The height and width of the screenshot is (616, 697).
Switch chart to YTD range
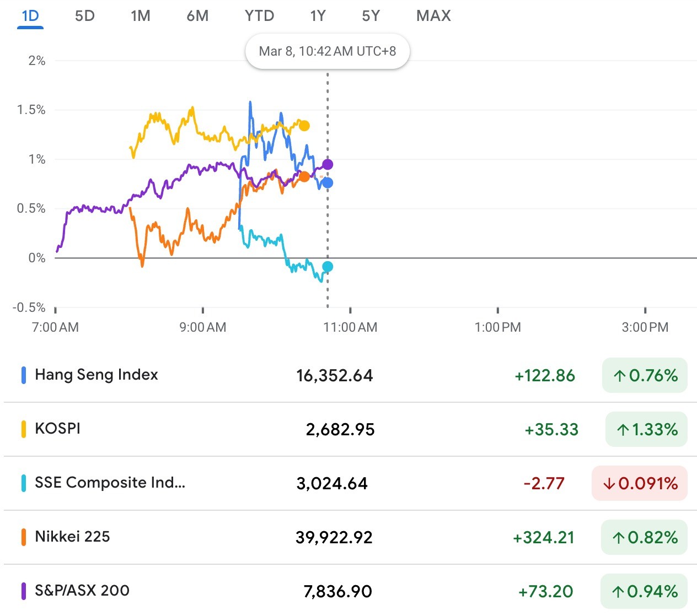[x=259, y=15]
